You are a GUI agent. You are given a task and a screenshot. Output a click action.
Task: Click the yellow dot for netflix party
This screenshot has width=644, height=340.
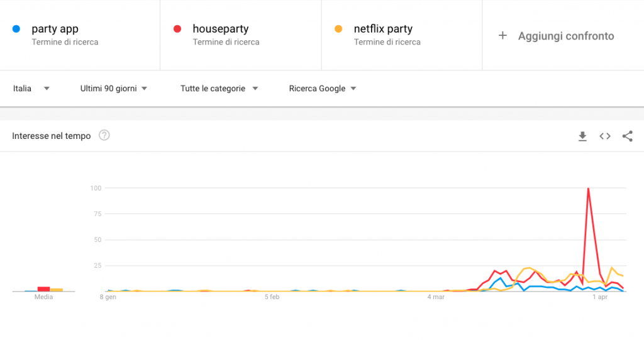click(338, 29)
